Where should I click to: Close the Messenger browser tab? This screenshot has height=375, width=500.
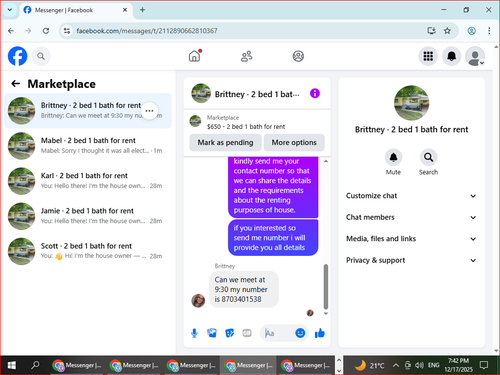pos(125,10)
